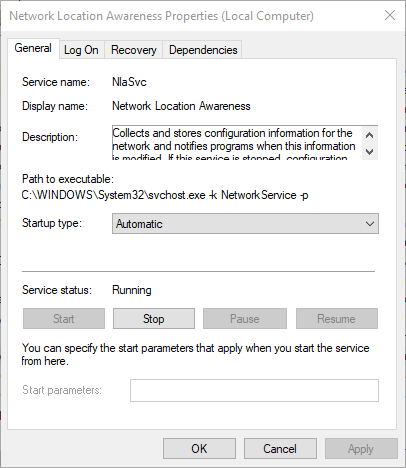Click the Resume service button
Screen dimensions: 406x468
pyautogui.click(x=337, y=319)
